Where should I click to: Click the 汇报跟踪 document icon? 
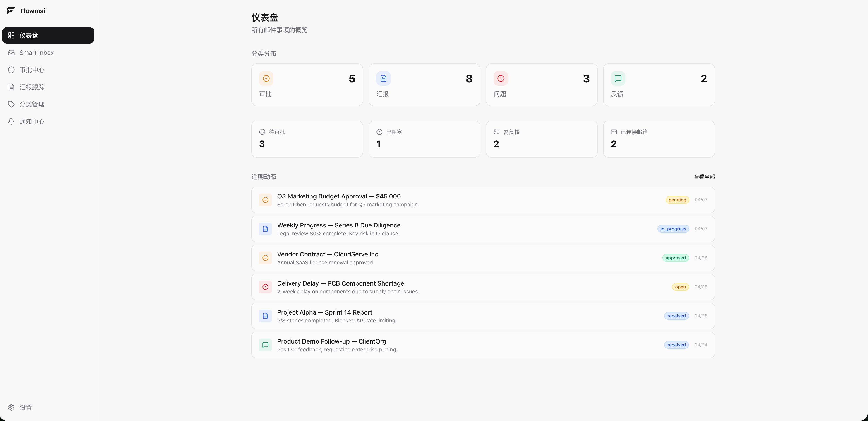[x=12, y=87]
